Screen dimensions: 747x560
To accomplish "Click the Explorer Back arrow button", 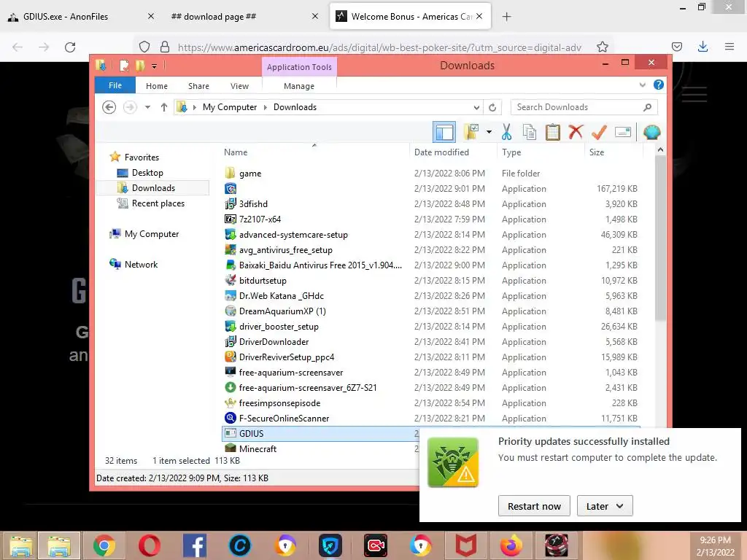I will [x=109, y=107].
